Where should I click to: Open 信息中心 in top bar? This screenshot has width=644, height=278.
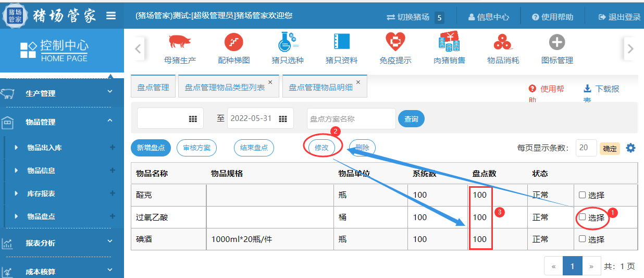pyautogui.click(x=489, y=17)
